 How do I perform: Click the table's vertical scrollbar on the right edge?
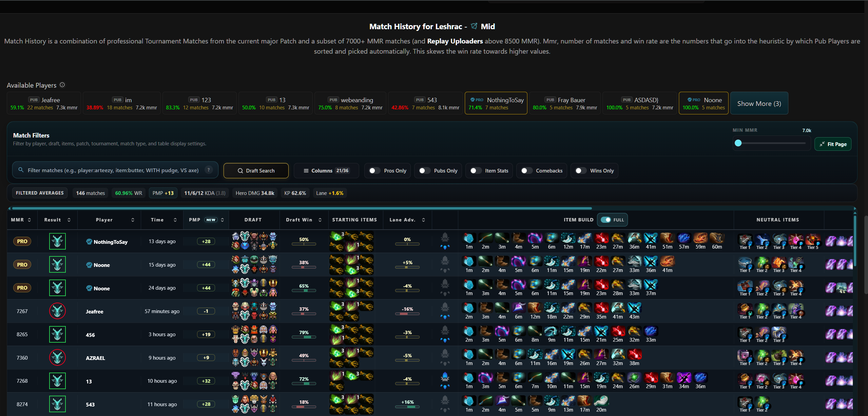click(x=855, y=241)
